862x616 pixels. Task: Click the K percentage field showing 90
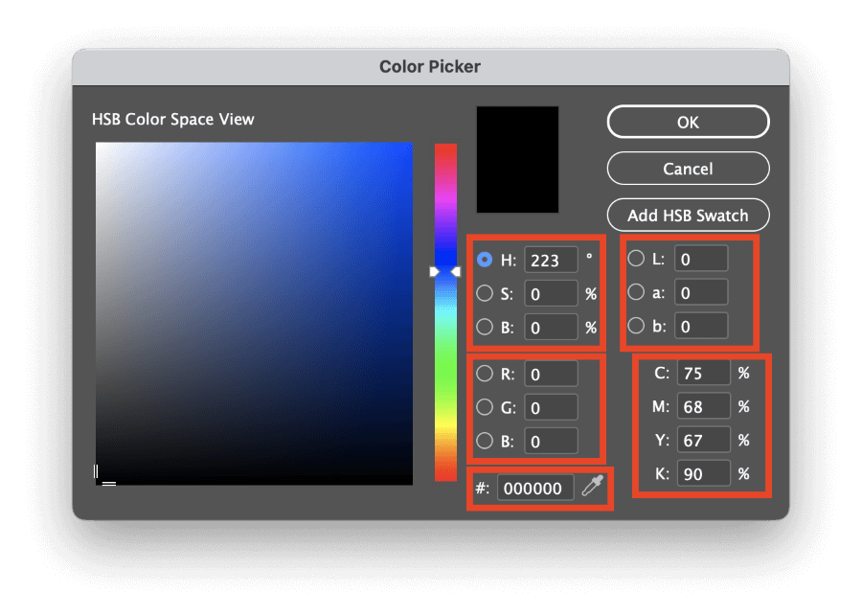click(704, 473)
